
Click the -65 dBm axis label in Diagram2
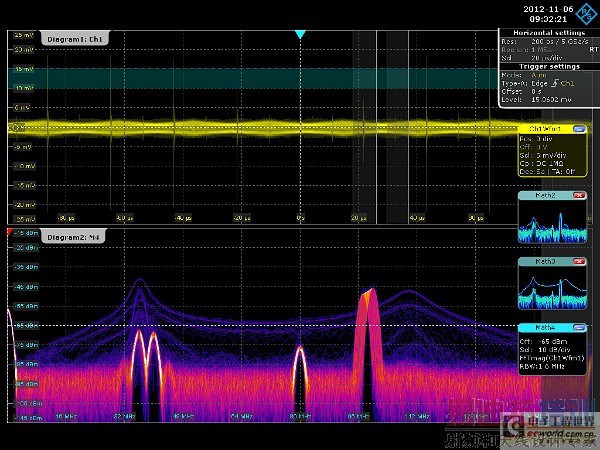pyautogui.click(x=26, y=326)
